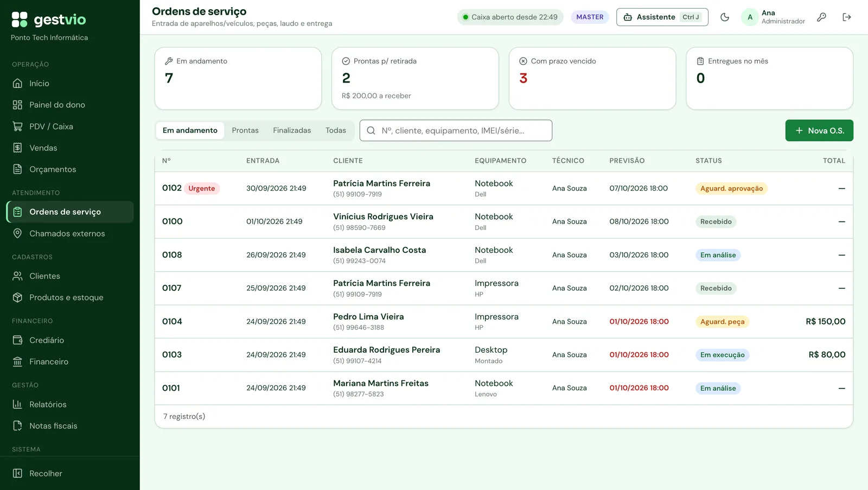Click total R$ 150,00 on order 0104
Screen dimensions: 868x490
826,321
